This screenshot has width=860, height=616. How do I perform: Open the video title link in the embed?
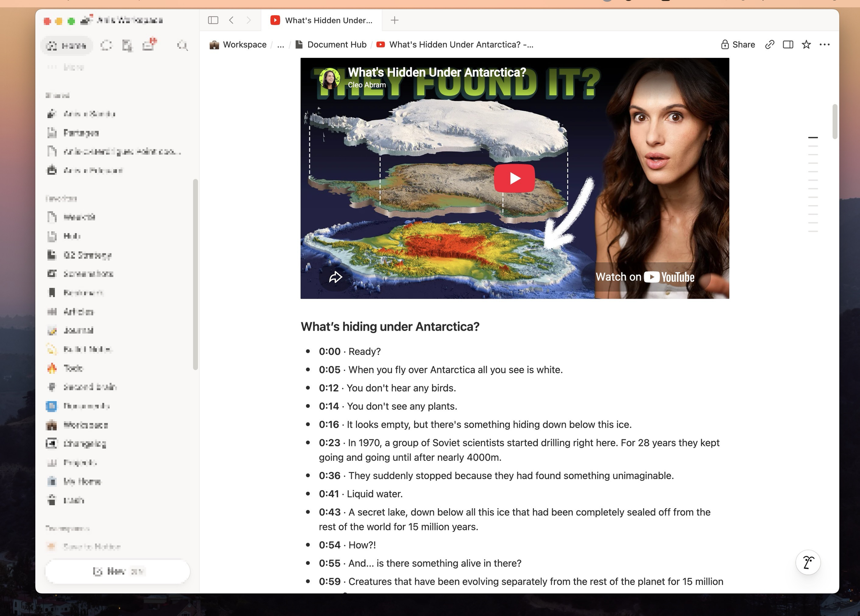437,72
